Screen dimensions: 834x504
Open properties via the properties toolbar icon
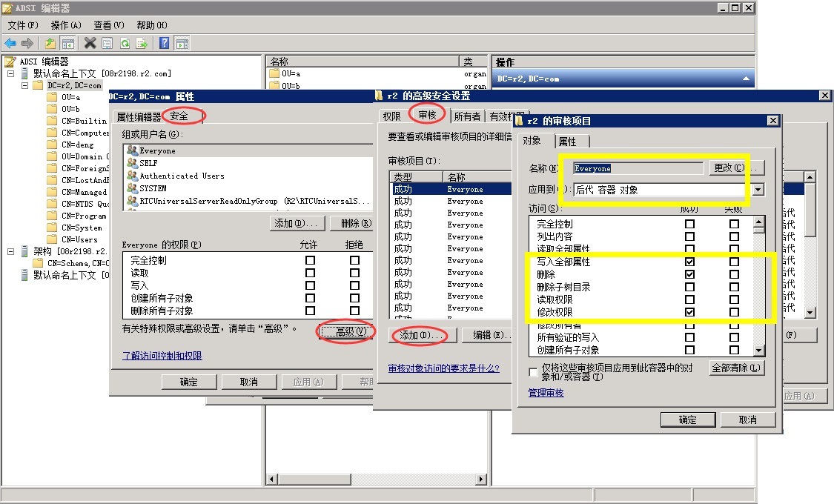tap(107, 43)
